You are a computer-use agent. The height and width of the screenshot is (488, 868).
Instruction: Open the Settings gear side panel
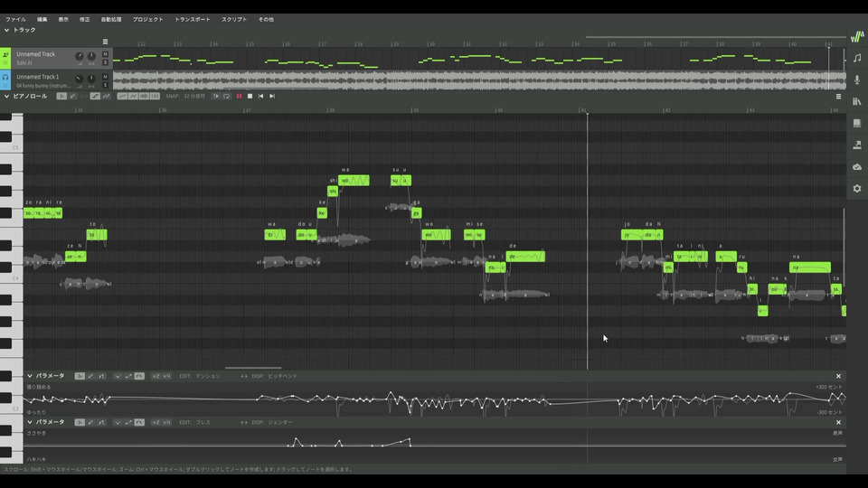pos(857,189)
